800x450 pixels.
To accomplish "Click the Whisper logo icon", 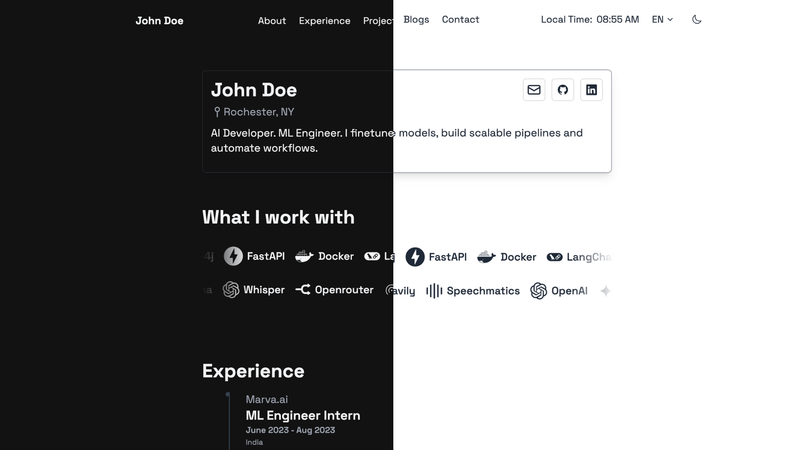I will [x=231, y=290].
